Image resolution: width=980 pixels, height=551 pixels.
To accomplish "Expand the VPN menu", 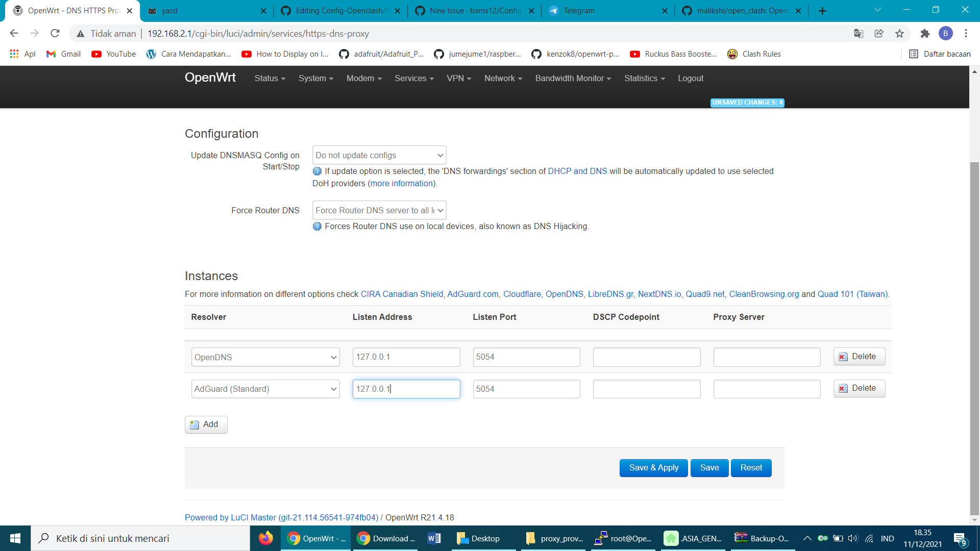I will (459, 78).
